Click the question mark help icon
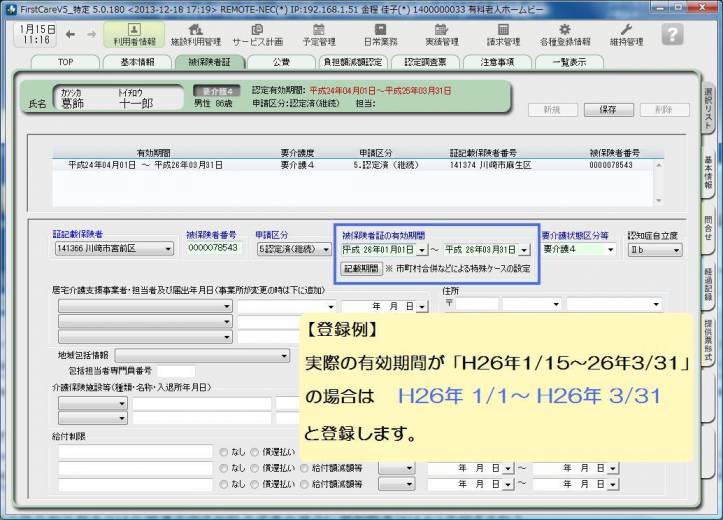The width and height of the screenshot is (723, 520). tap(672, 34)
